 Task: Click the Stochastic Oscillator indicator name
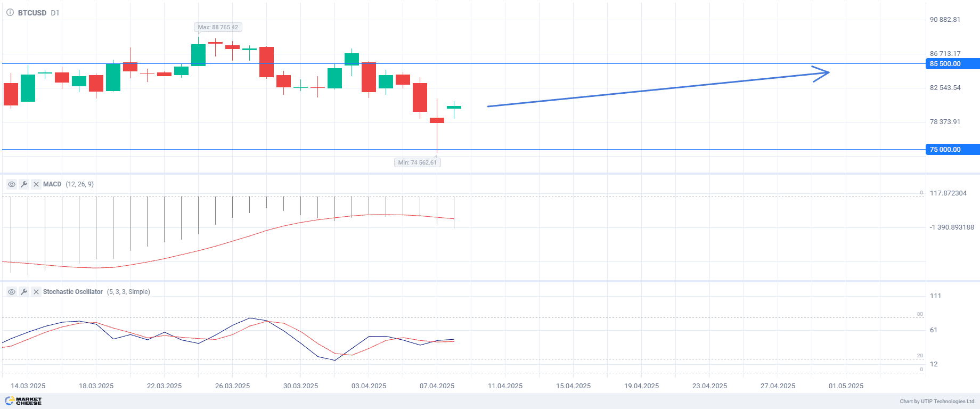coord(73,292)
